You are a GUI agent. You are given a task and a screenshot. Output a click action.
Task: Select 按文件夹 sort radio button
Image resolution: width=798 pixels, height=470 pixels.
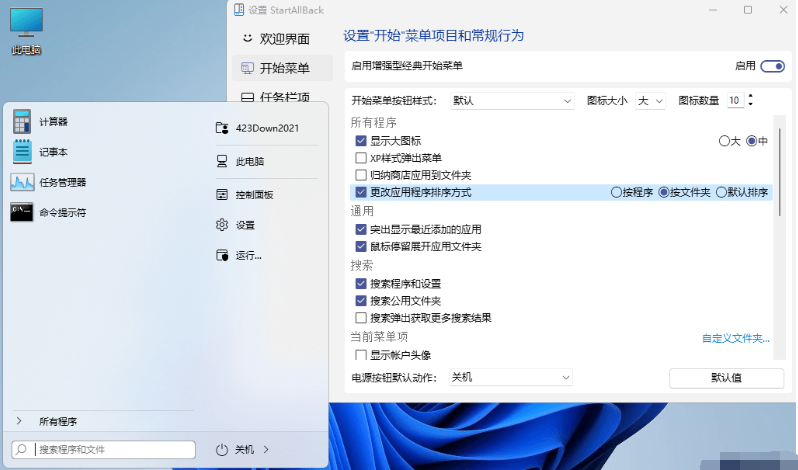coord(664,192)
